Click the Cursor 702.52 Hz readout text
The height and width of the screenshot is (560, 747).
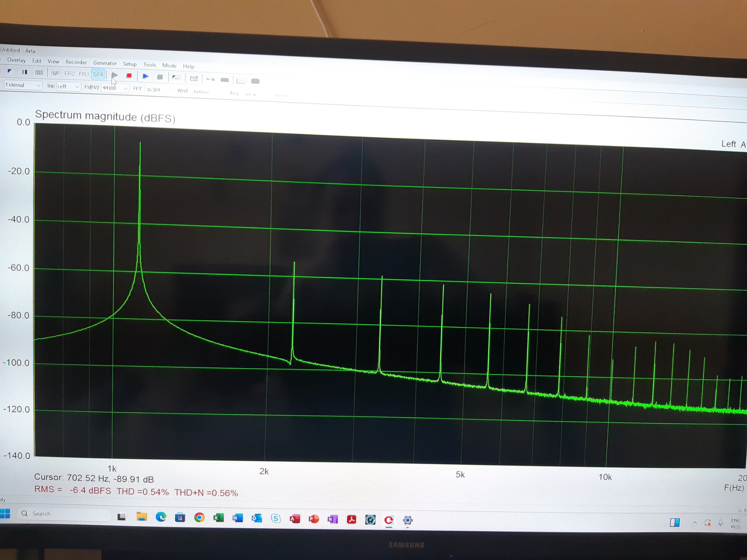[x=94, y=478]
